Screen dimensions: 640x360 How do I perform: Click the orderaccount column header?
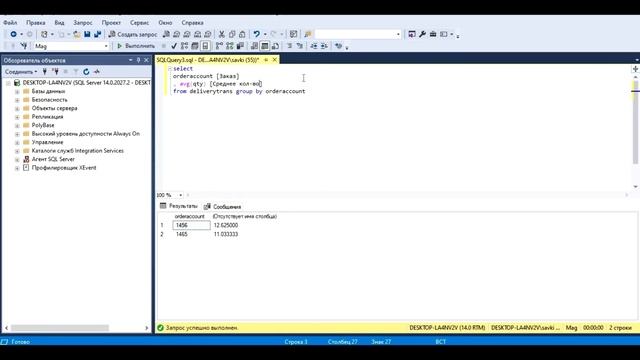click(189, 216)
